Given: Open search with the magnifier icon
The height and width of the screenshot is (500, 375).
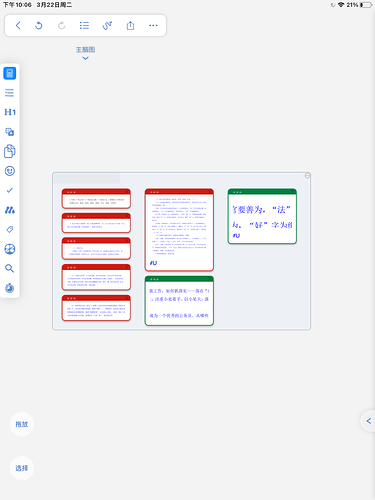Looking at the screenshot, I should [x=10, y=268].
